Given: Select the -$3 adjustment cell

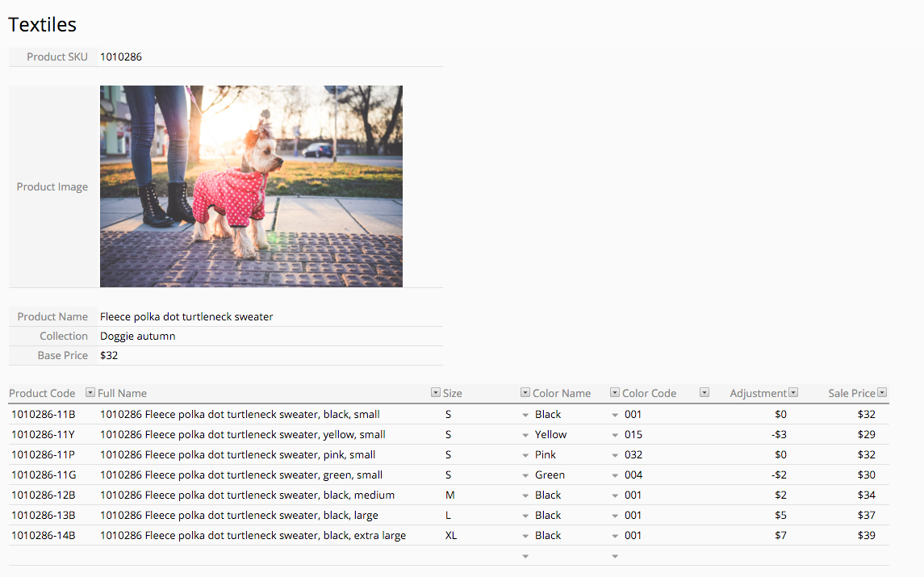Looking at the screenshot, I should point(779,434).
